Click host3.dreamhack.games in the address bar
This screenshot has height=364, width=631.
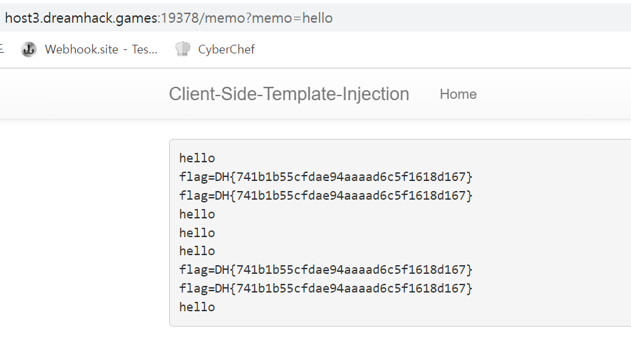[80, 18]
